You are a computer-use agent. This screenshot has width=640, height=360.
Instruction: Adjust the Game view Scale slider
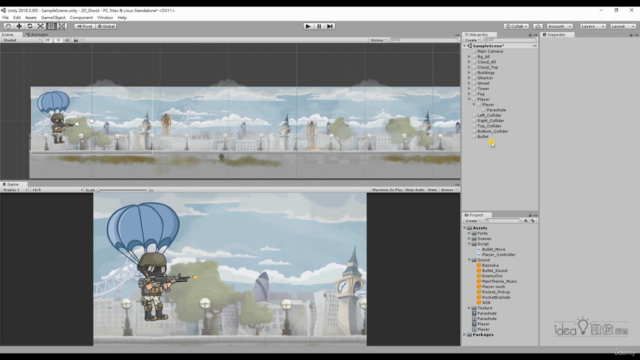pos(122,190)
